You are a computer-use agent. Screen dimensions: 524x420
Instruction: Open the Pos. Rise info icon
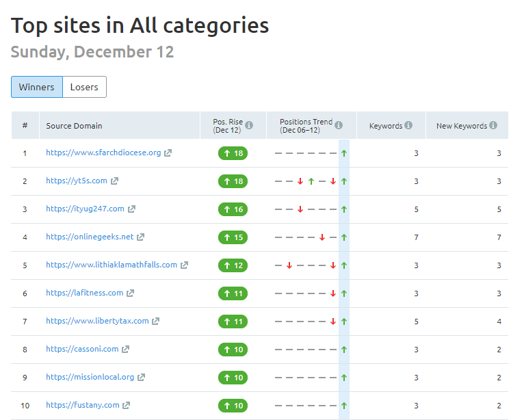coord(249,125)
